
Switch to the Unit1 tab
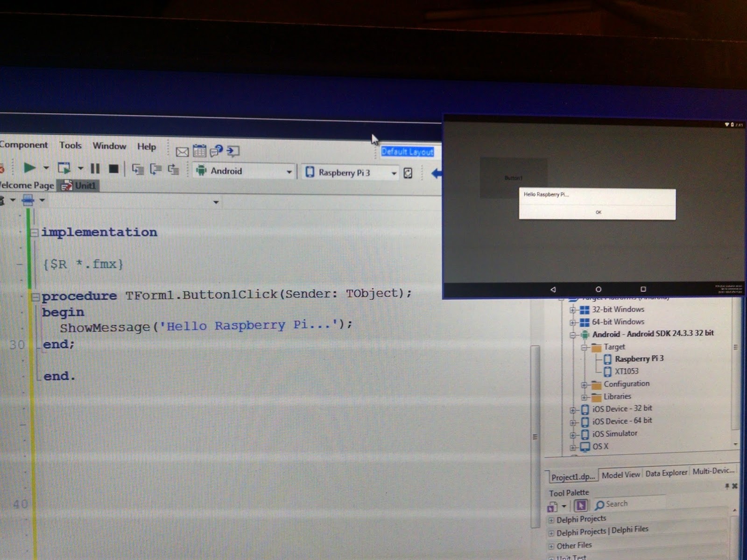coord(78,185)
